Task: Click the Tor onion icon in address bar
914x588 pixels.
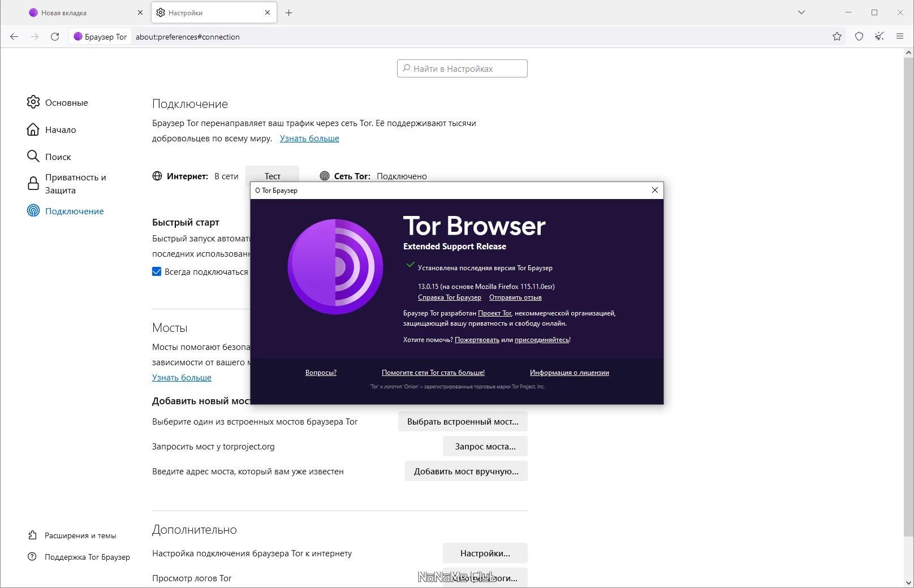Action: tap(78, 37)
